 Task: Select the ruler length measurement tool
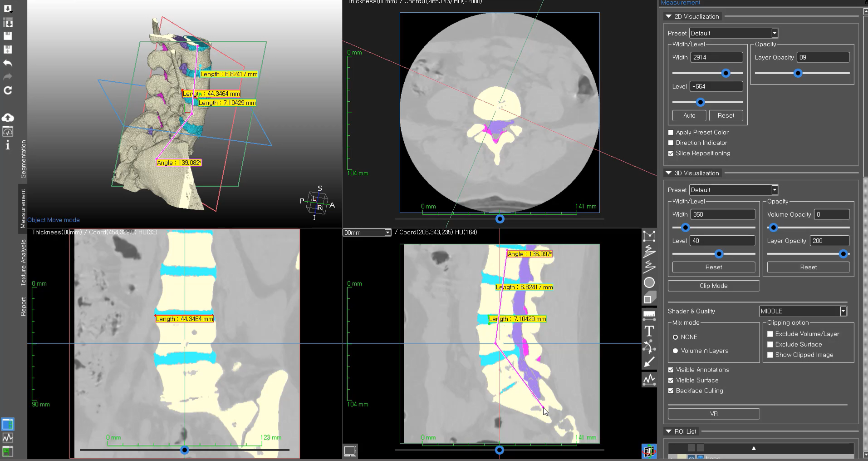pos(649,314)
